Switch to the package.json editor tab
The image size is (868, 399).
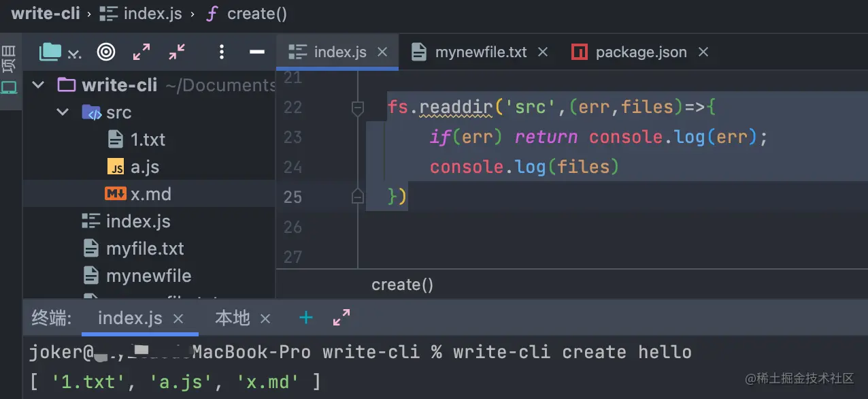tap(641, 52)
